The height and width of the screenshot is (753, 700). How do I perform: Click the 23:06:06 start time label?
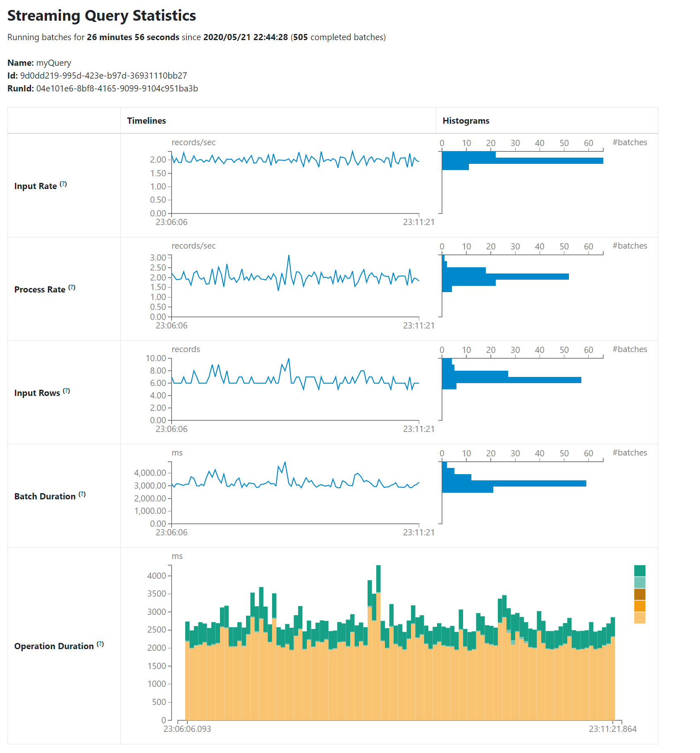click(172, 222)
